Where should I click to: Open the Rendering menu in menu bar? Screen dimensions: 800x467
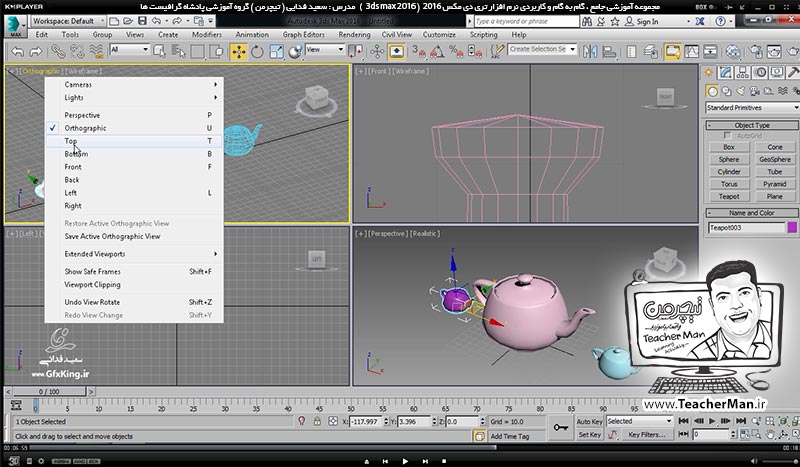tap(354, 35)
